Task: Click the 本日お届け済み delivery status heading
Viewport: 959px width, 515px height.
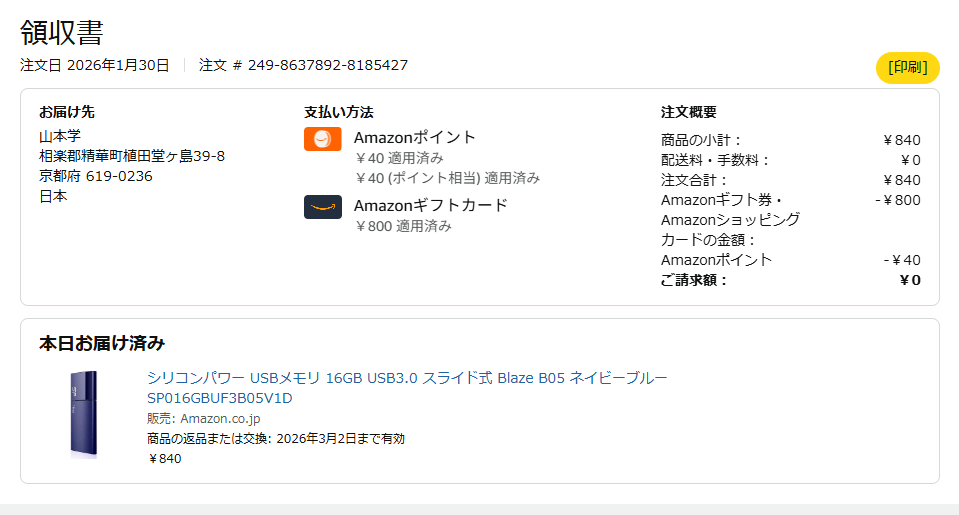Action: [x=102, y=343]
